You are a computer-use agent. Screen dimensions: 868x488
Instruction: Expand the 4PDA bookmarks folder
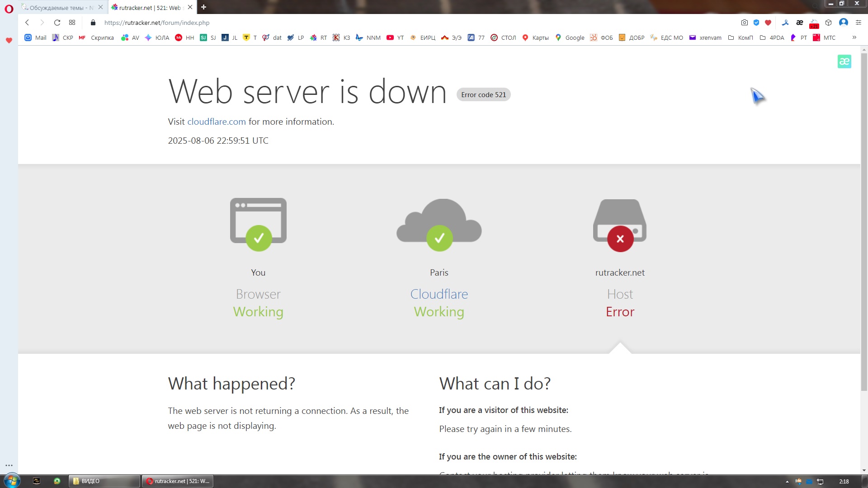point(772,38)
